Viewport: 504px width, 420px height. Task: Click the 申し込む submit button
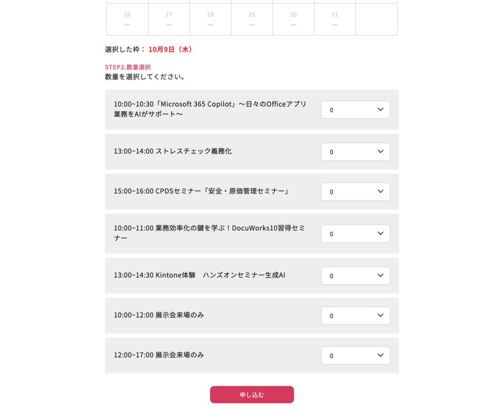click(x=252, y=394)
